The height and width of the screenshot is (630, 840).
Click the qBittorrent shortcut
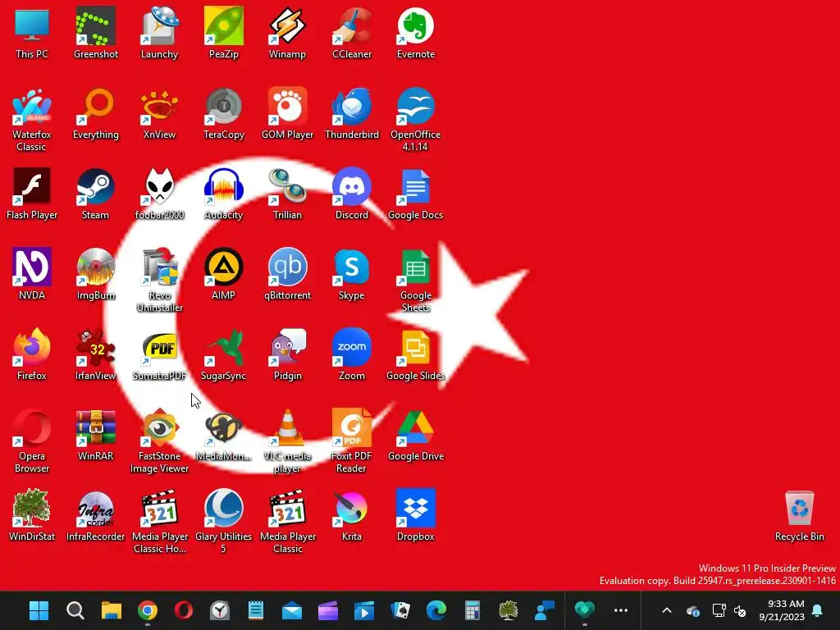click(x=288, y=274)
